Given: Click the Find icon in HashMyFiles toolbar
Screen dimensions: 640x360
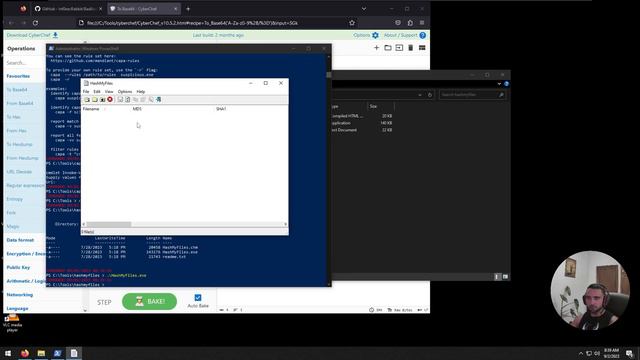Looking at the screenshot, I should pos(151,100).
